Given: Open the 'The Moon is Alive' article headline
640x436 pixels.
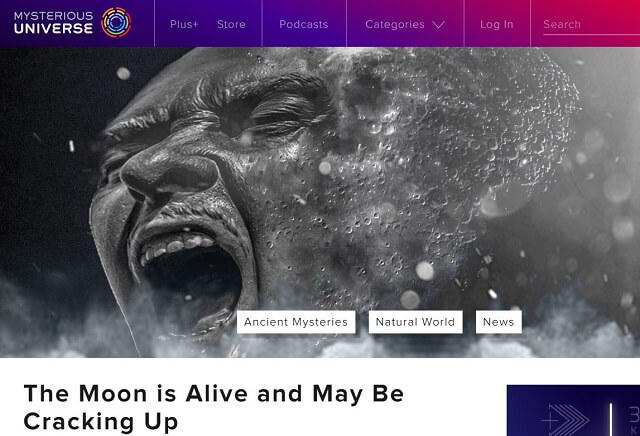Looking at the screenshot, I should 214,407.
